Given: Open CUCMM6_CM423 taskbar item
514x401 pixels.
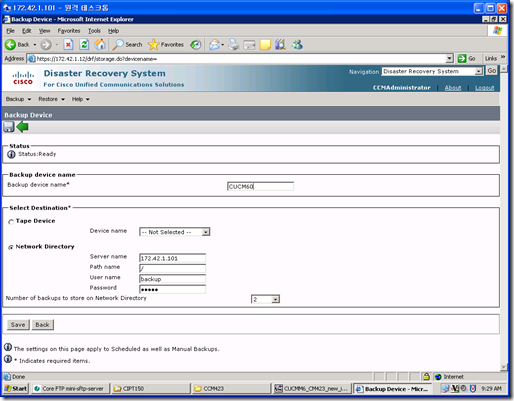Looking at the screenshot, I should tap(312, 389).
